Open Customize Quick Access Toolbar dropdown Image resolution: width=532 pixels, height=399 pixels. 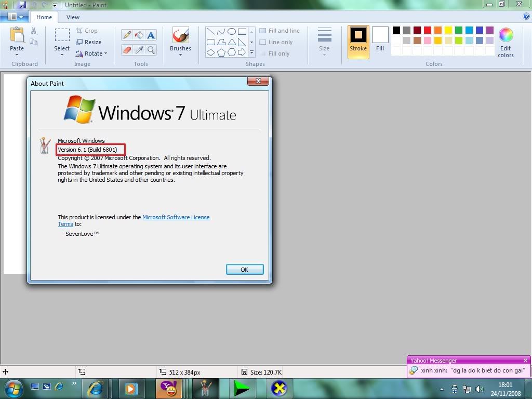coord(55,5)
